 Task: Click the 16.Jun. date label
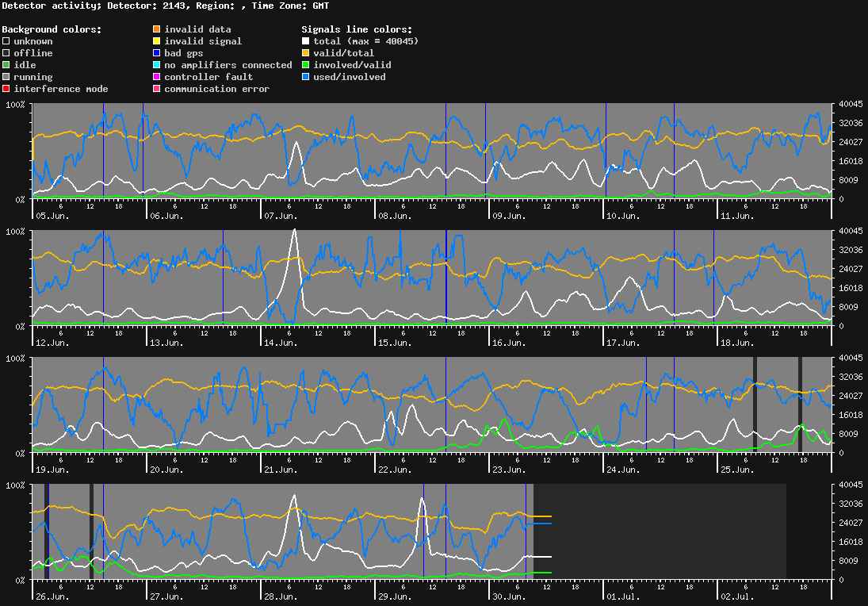coord(509,343)
